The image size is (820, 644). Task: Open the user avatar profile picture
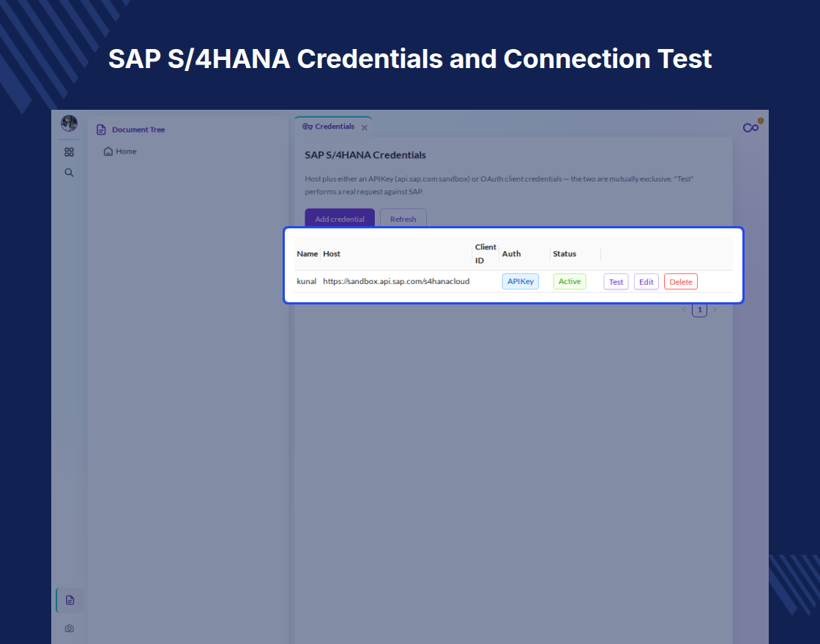69,124
